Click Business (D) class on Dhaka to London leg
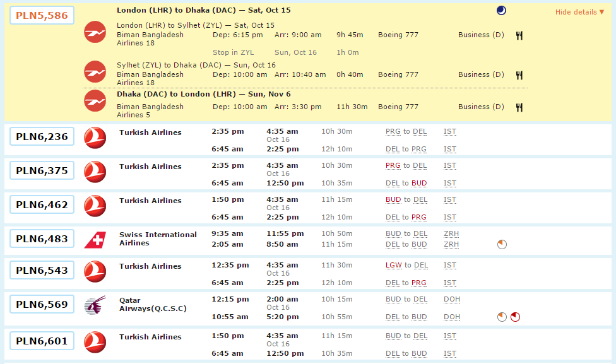This screenshot has height=364, width=616. click(481, 107)
